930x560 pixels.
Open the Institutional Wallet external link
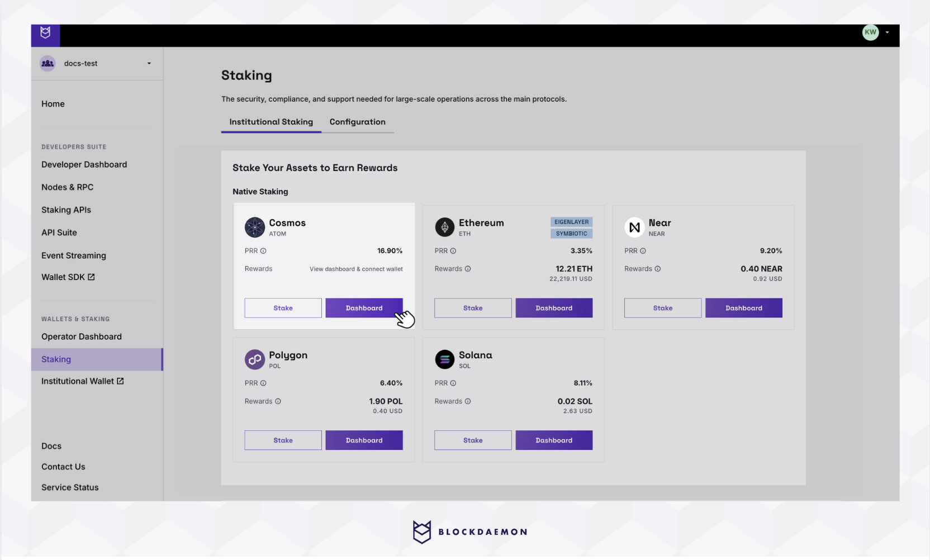(83, 381)
